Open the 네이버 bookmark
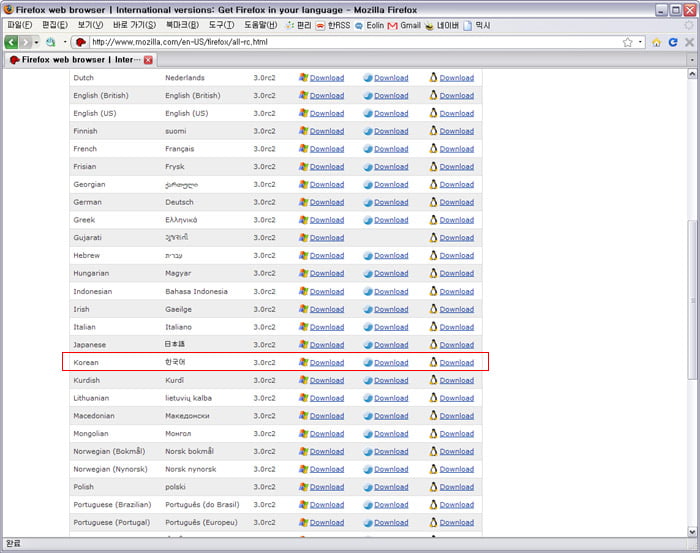 pos(442,26)
